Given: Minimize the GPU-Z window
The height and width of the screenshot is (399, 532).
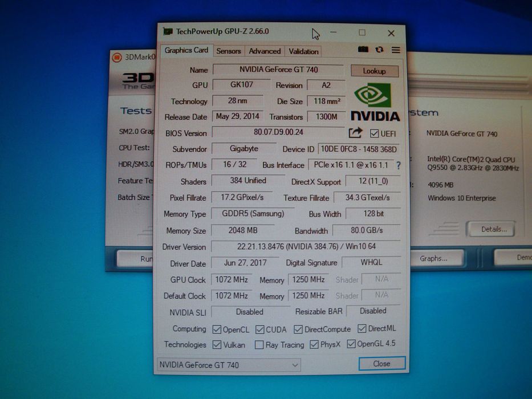Looking at the screenshot, I should point(334,32).
